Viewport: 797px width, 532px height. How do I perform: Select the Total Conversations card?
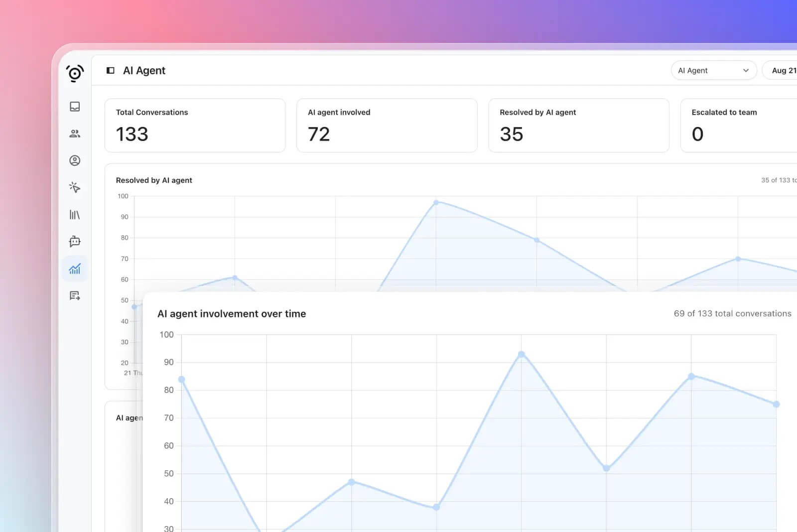[195, 126]
